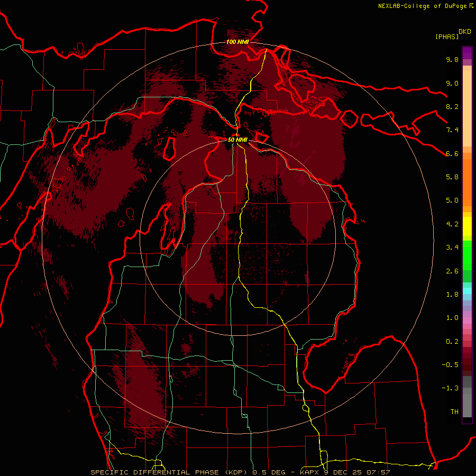The height and width of the screenshot is (476, 476).
Task: Click the 7.4 scale value
Action: click(x=452, y=130)
